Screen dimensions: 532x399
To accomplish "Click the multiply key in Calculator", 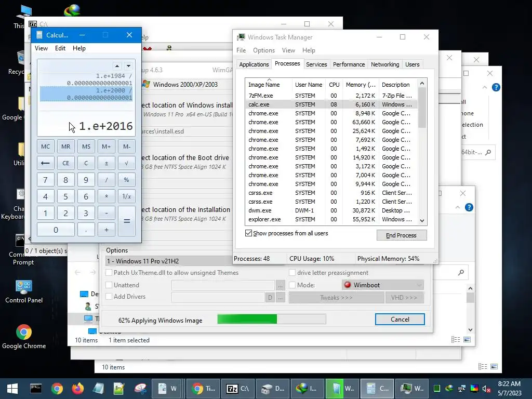I will [x=106, y=196].
